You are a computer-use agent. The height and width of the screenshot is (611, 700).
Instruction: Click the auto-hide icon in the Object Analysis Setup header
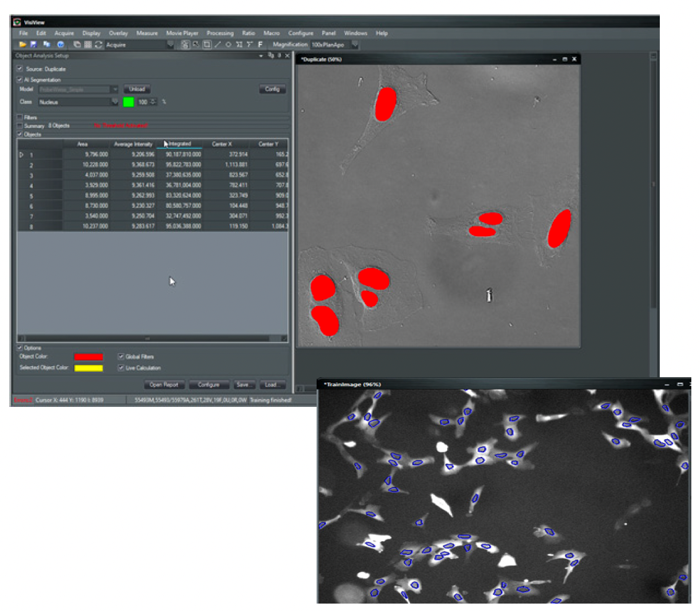[280, 56]
